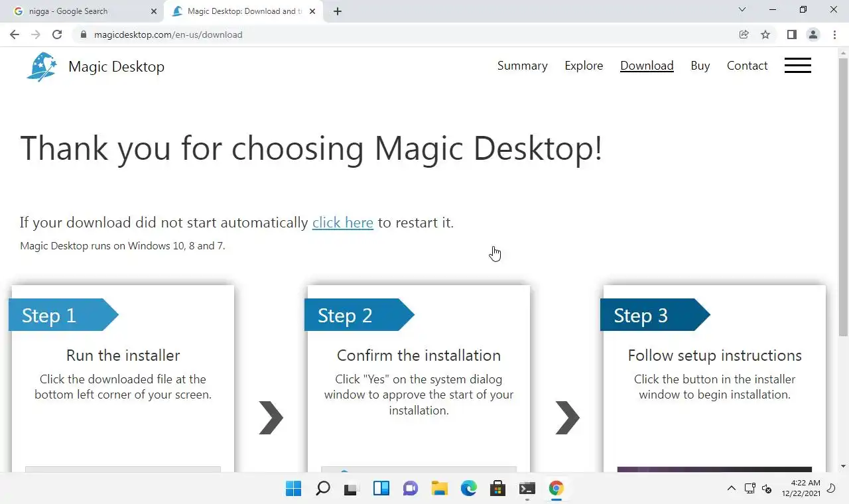The image size is (849, 504).
Task: Open the terminal icon on taskbar
Action: [x=527, y=489]
